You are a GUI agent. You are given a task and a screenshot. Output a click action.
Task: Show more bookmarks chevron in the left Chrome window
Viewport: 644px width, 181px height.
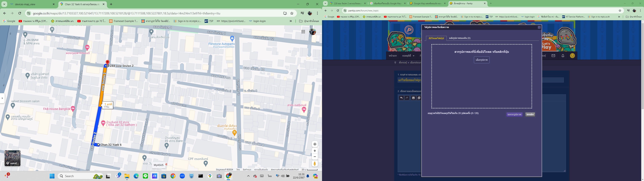tap(290, 21)
